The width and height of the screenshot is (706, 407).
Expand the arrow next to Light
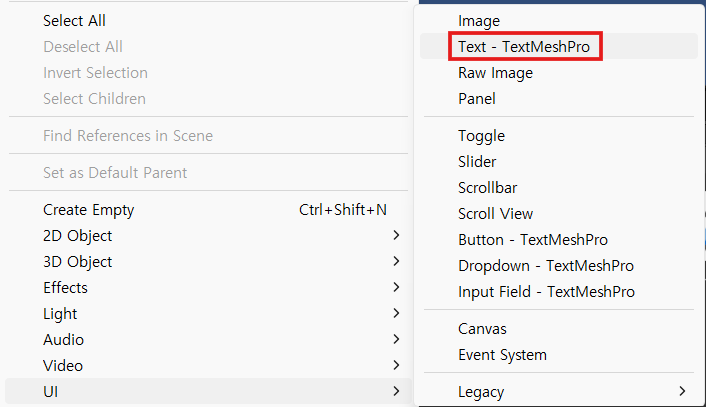coord(396,313)
